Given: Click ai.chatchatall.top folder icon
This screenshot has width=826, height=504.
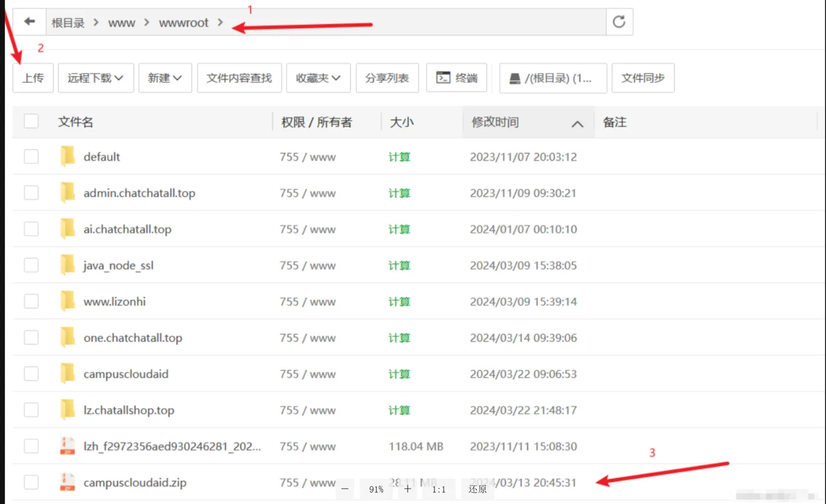Looking at the screenshot, I should point(68,229).
